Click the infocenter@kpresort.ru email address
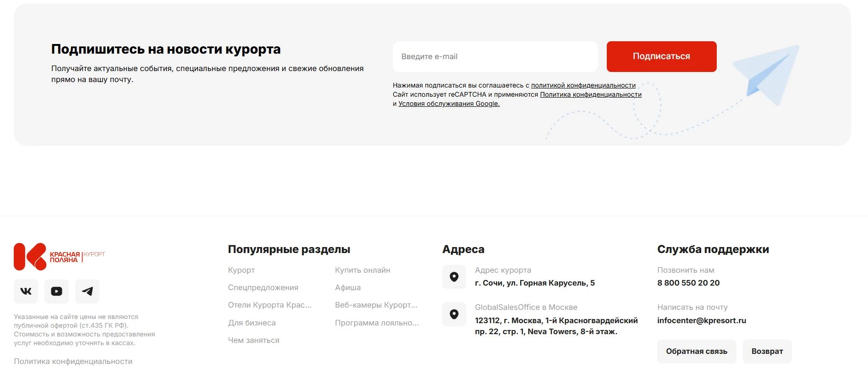 701,321
